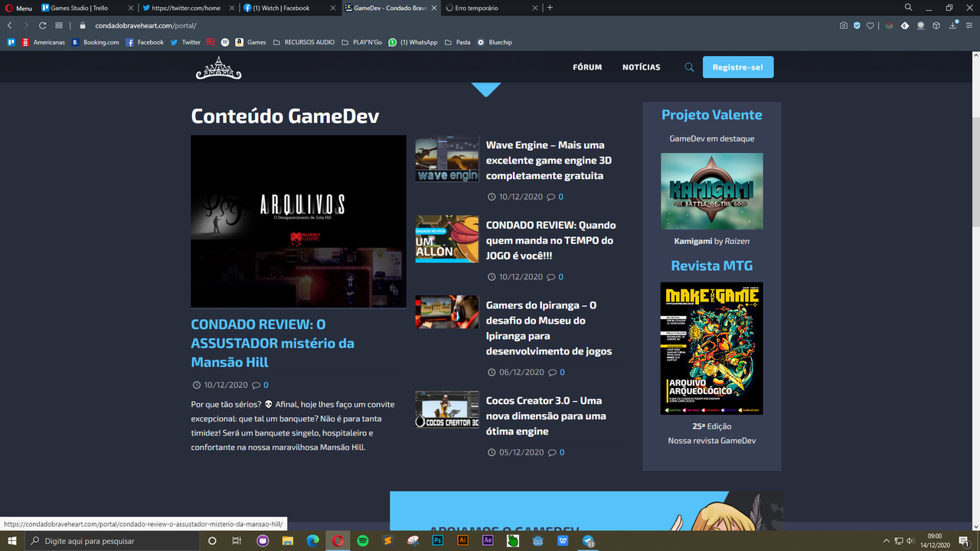Switch to the Erro temporário tab
This screenshot has height=551, width=980.
pyautogui.click(x=490, y=8)
